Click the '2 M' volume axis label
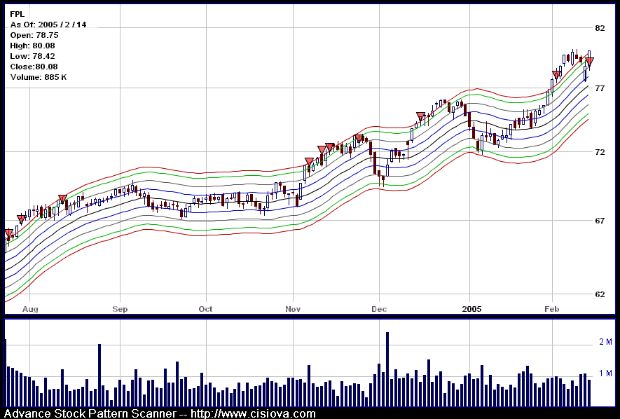Screen dimensions: 620x419 click(605, 342)
